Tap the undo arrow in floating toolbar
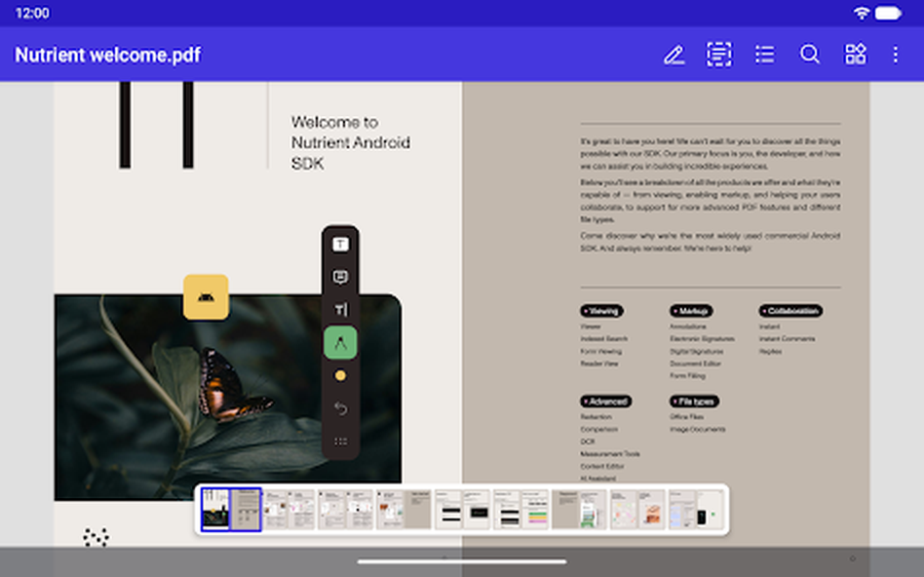This screenshot has width=924, height=577. click(340, 407)
